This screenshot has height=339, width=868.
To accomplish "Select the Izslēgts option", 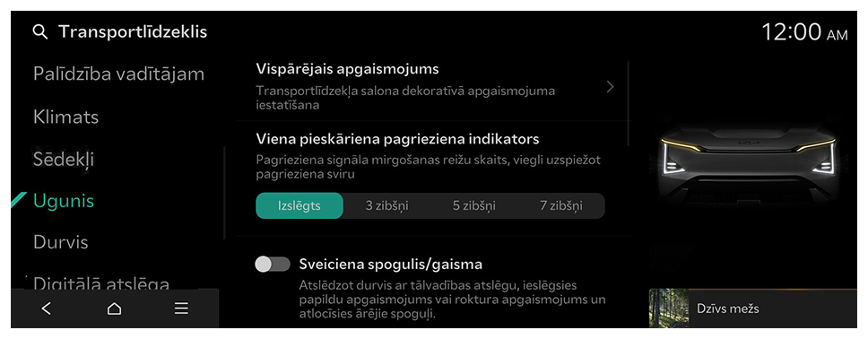I will coord(299,206).
